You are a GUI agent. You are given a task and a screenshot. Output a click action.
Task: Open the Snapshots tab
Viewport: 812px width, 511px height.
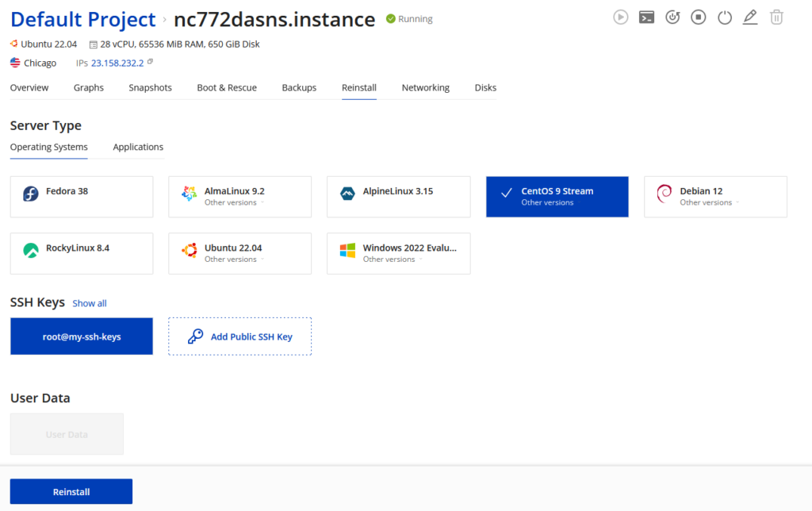click(150, 87)
